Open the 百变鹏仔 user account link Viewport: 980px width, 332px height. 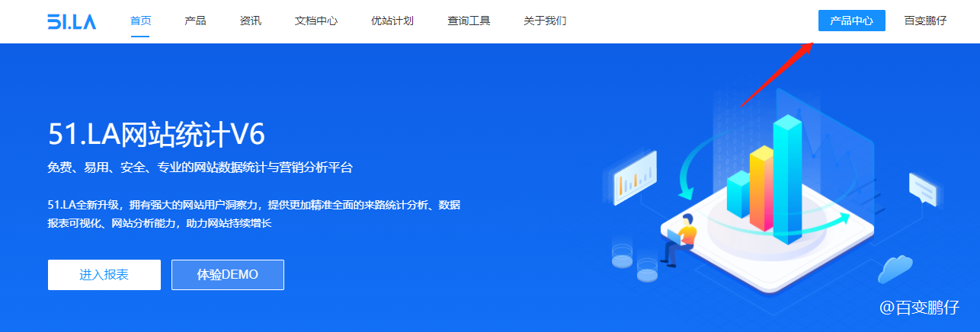(x=925, y=21)
